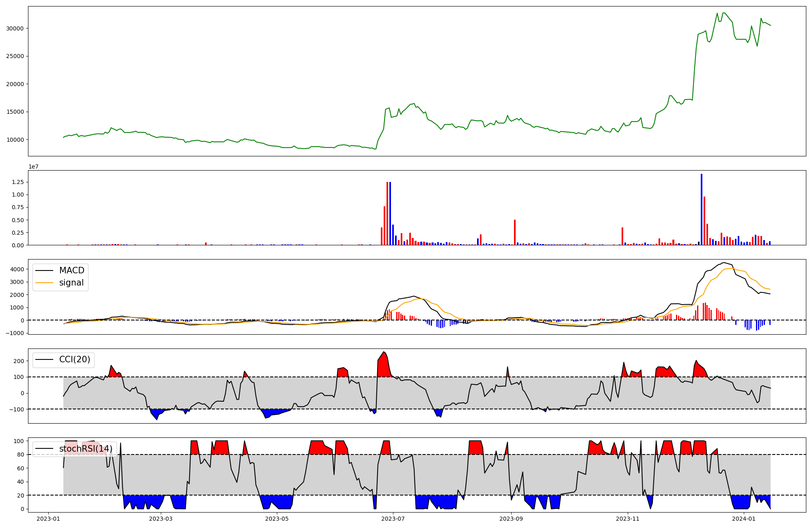Click the stochRSI(14) legend label

coord(86,448)
